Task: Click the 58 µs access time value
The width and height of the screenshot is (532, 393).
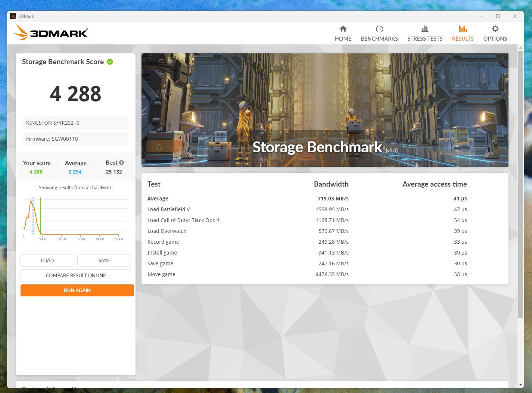Action: tap(460, 274)
